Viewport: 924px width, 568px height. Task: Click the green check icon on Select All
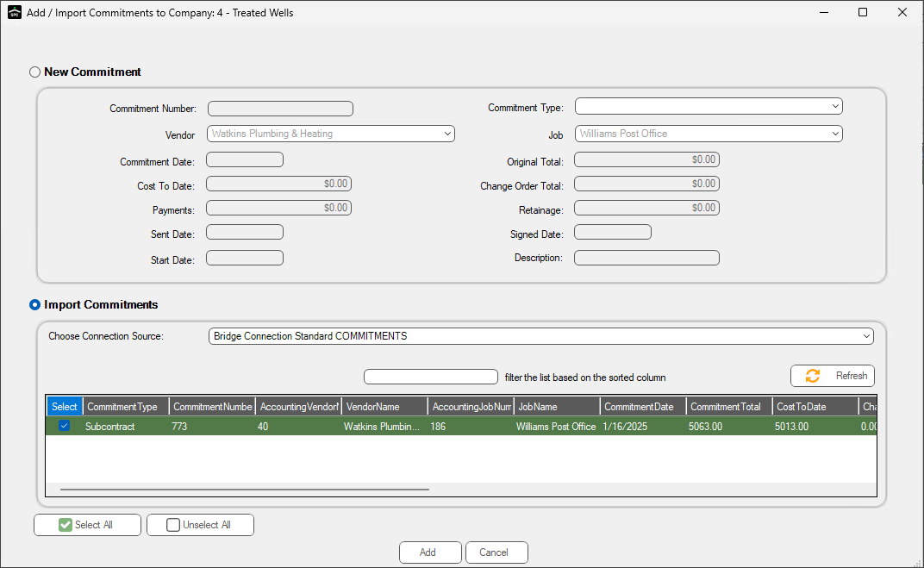pyautogui.click(x=66, y=525)
